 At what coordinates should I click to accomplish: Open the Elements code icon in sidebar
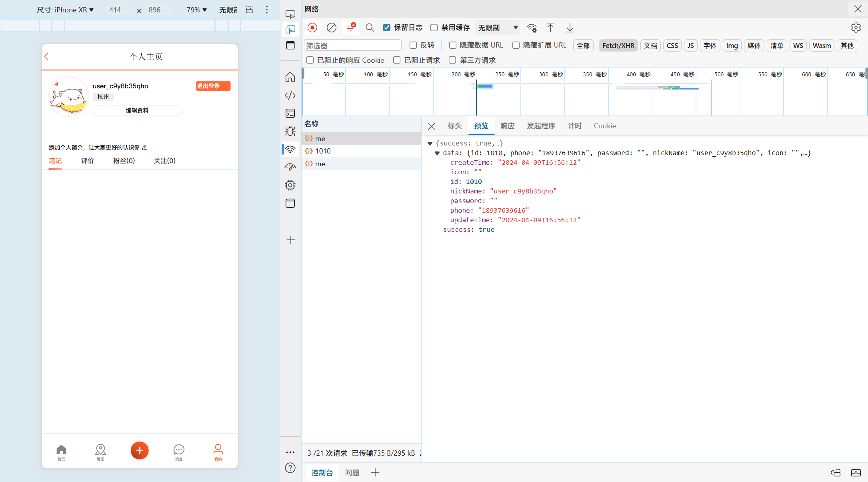coord(290,95)
